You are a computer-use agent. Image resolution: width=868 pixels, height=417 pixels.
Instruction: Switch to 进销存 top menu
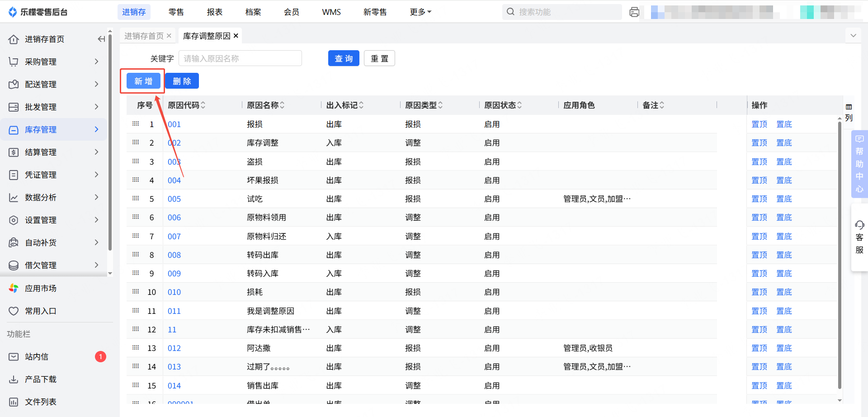click(134, 12)
